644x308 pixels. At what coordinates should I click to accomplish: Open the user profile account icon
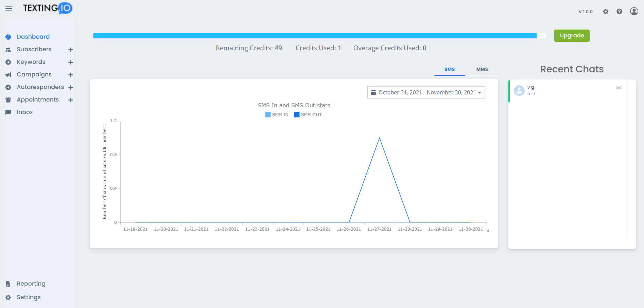point(634,11)
